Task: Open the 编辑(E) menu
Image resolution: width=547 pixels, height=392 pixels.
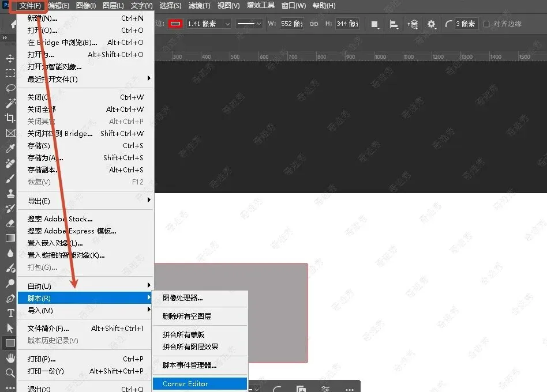Action: click(58, 6)
